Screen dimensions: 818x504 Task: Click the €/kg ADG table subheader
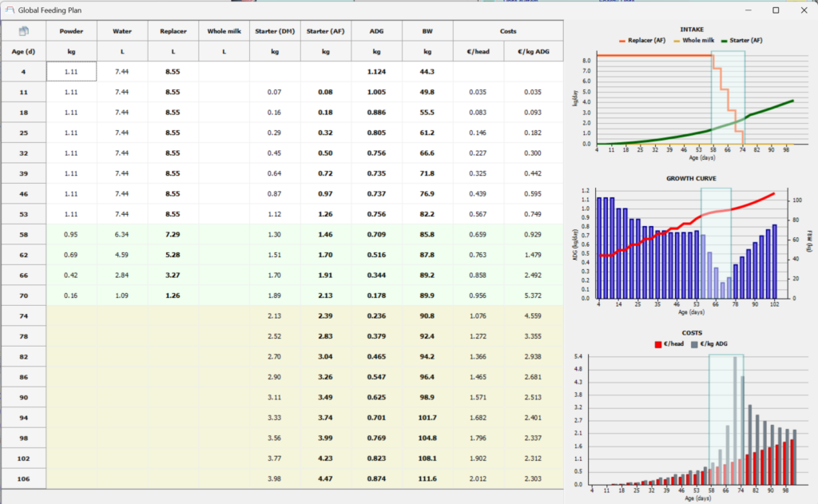pos(533,52)
